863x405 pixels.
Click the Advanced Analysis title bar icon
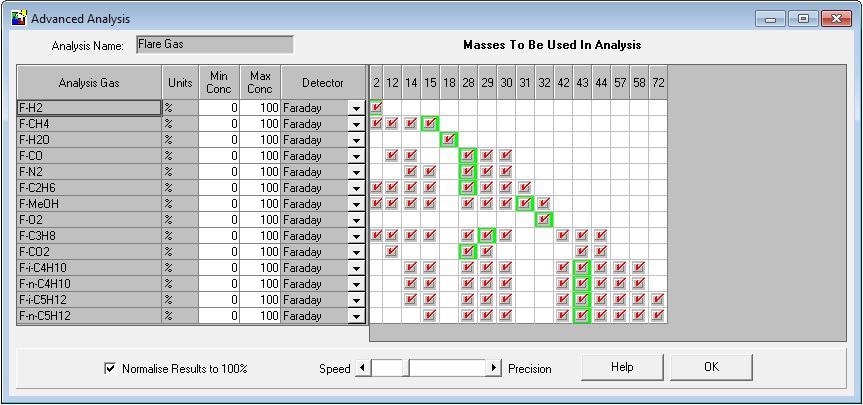(19, 18)
